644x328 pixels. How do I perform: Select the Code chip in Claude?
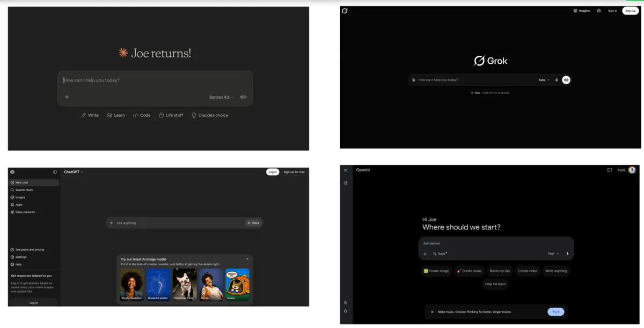point(142,115)
